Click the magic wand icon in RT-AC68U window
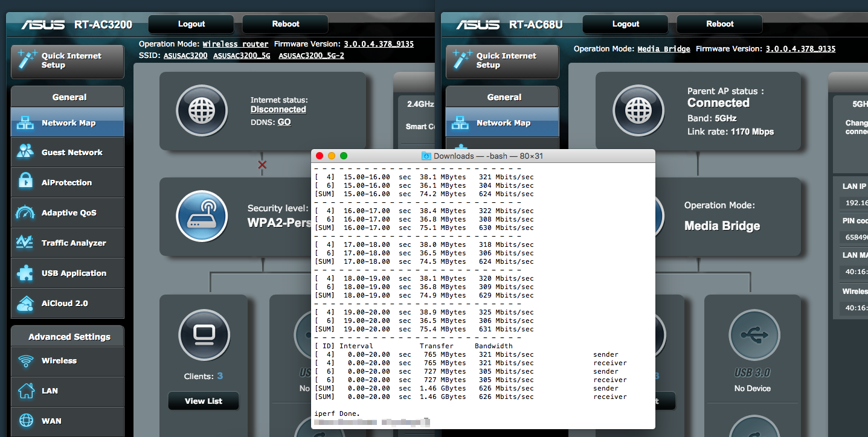 click(x=462, y=60)
